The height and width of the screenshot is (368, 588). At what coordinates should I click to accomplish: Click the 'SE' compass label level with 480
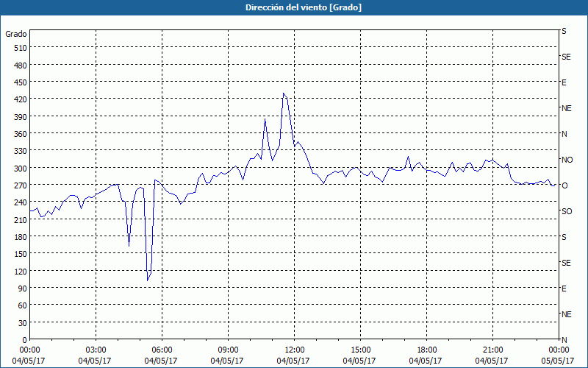[566, 57]
